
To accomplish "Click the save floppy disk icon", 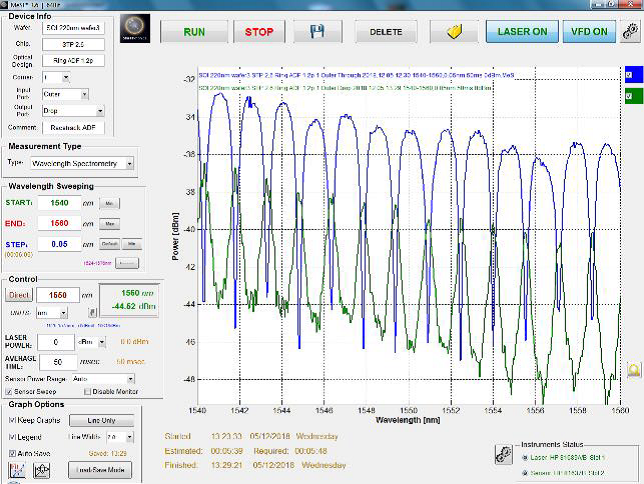I will tap(317, 31).
